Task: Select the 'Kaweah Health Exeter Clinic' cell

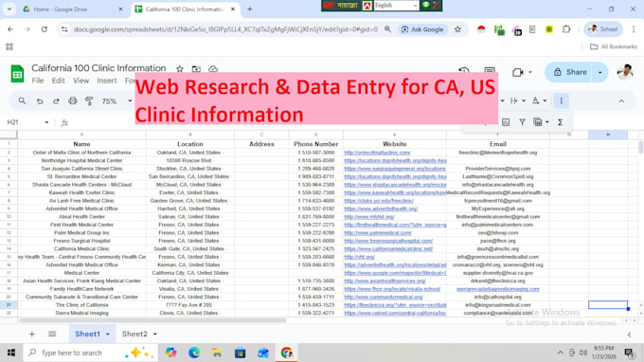Action: (81, 192)
